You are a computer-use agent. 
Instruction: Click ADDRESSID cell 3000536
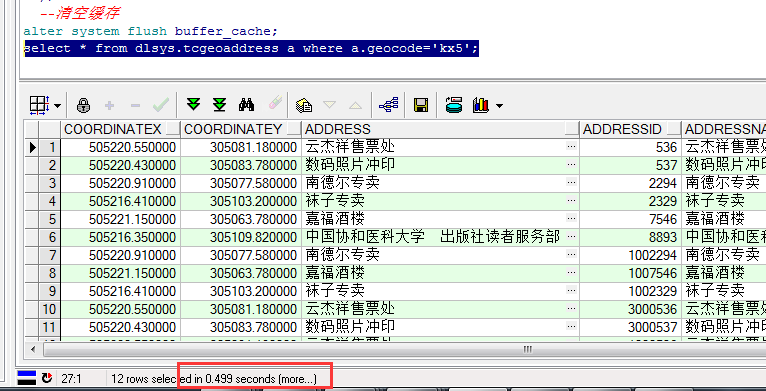click(x=631, y=309)
